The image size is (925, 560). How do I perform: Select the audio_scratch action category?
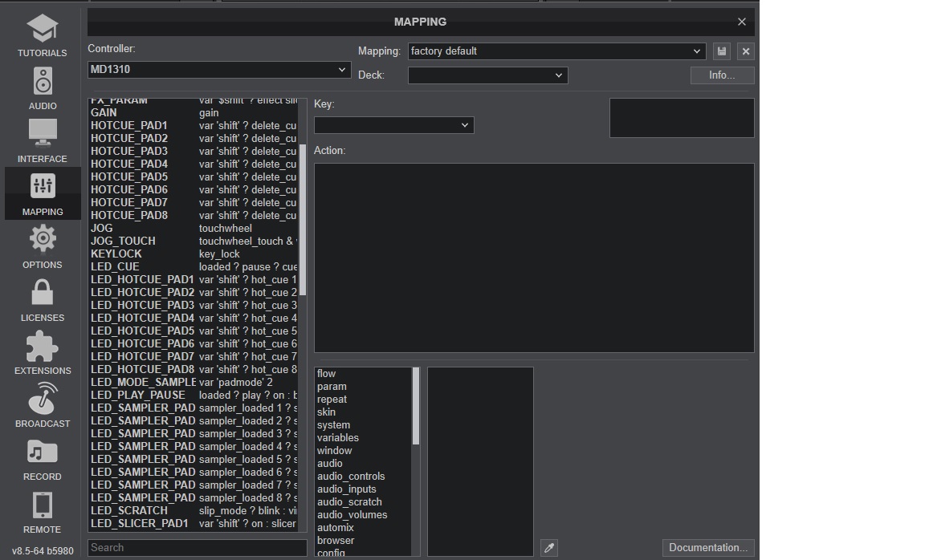pos(364,502)
